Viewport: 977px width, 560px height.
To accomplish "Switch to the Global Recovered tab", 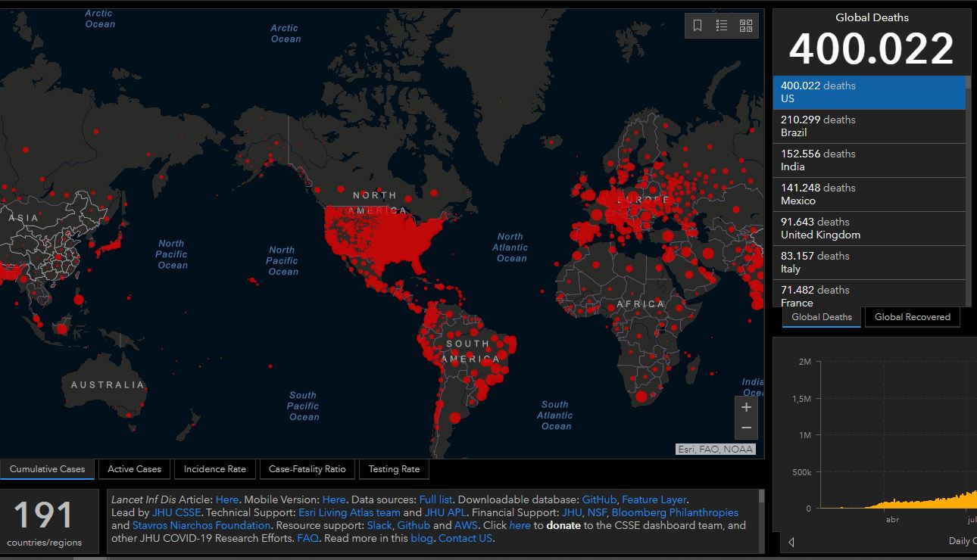I will click(x=913, y=317).
